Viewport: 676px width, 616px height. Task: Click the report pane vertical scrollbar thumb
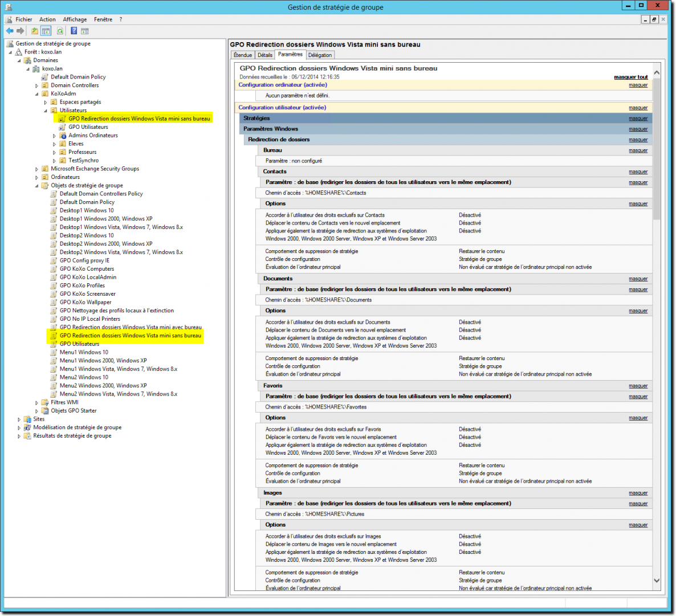(657, 149)
